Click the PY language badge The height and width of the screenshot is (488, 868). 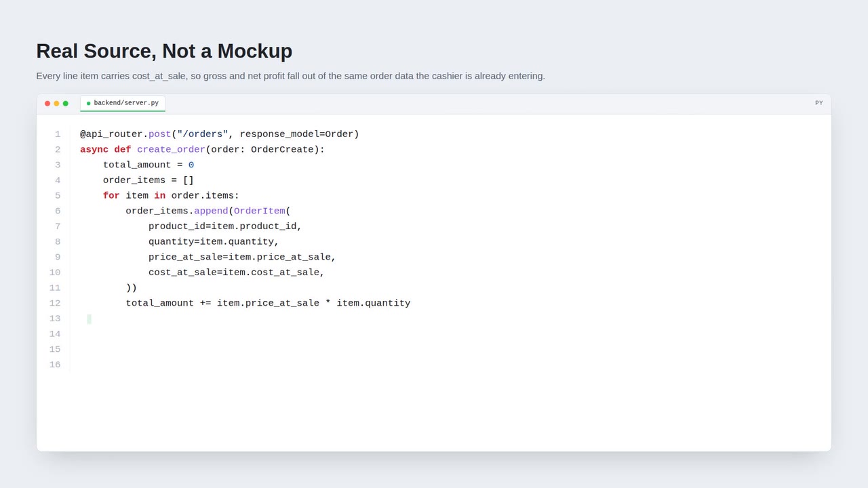[x=819, y=103]
